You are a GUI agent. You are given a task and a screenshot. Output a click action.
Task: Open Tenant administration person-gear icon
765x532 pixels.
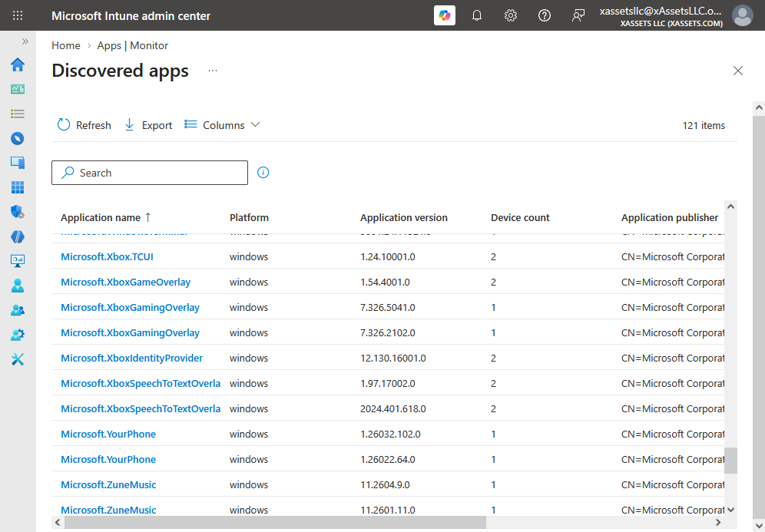18,335
